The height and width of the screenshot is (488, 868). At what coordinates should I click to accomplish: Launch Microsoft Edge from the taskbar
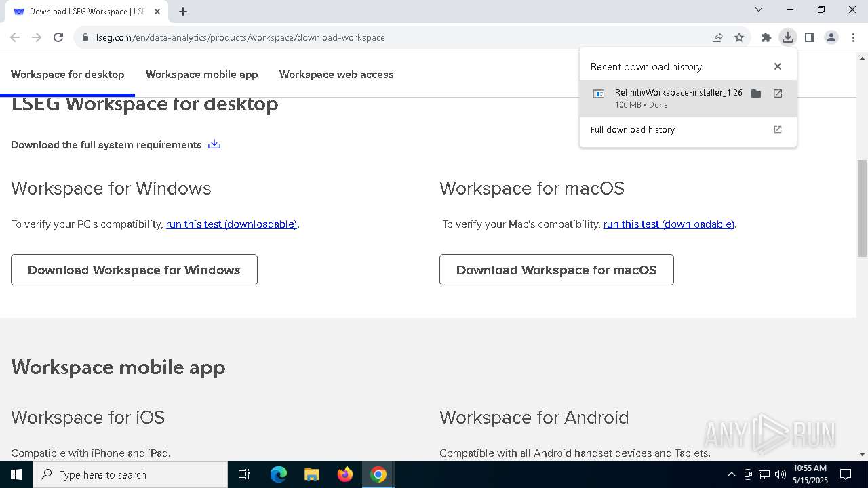(x=279, y=474)
